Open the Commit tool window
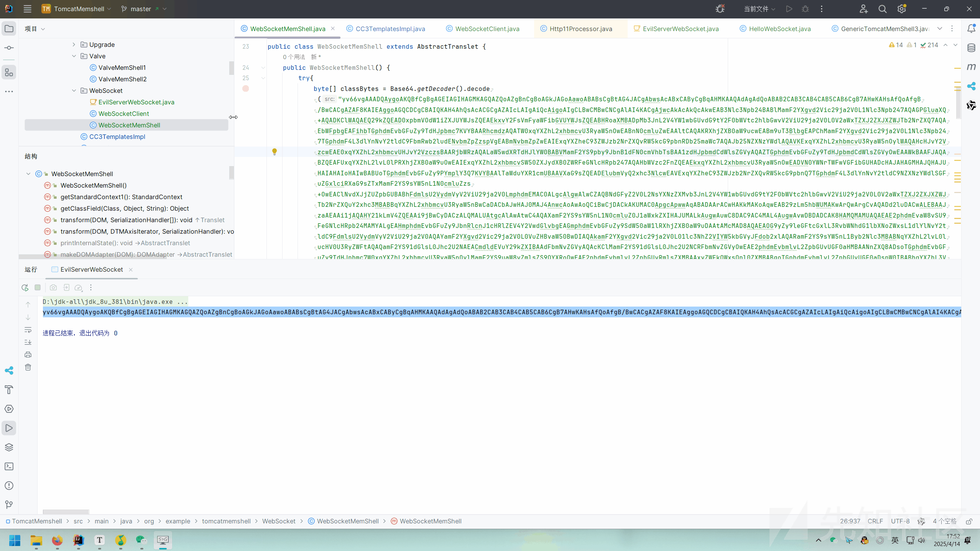The height and width of the screenshot is (551, 980). (x=9, y=48)
